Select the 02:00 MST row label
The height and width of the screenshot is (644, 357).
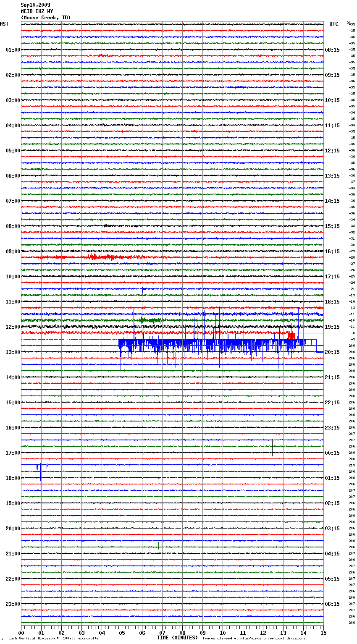(13, 75)
